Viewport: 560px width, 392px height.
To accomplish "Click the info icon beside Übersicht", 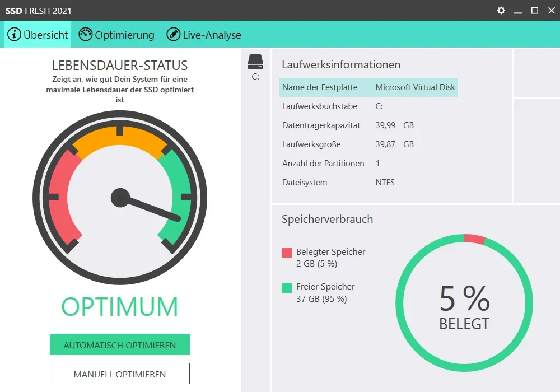I will pos(14,35).
